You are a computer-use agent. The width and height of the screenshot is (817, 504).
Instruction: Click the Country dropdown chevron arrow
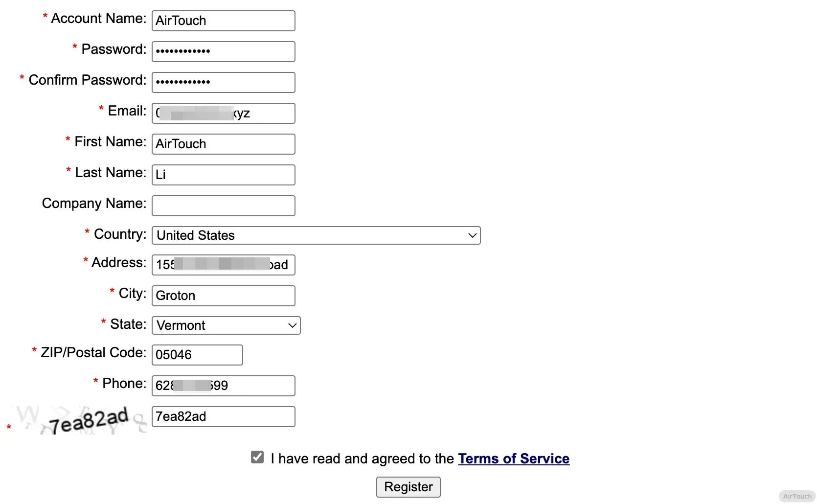point(472,235)
